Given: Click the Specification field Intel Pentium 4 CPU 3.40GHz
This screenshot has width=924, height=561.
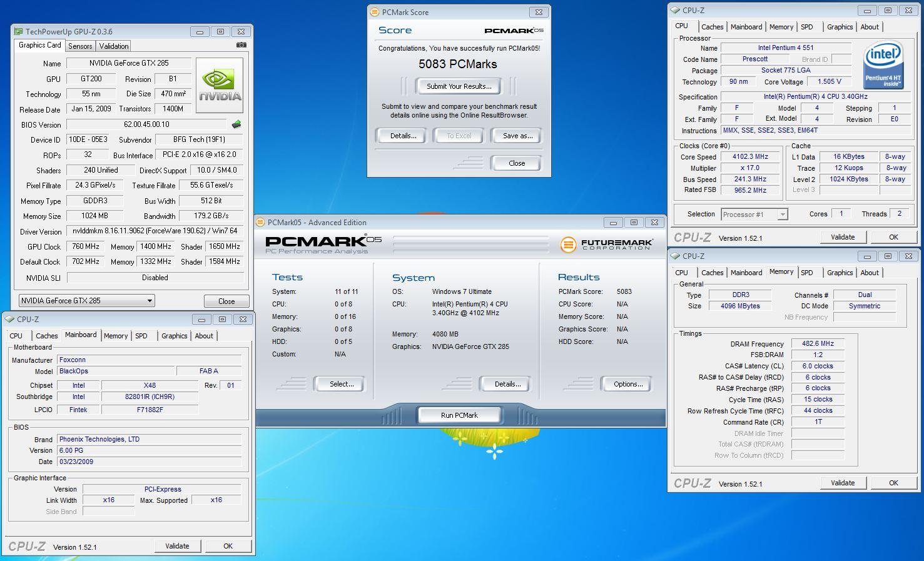Looking at the screenshot, I should click(815, 97).
